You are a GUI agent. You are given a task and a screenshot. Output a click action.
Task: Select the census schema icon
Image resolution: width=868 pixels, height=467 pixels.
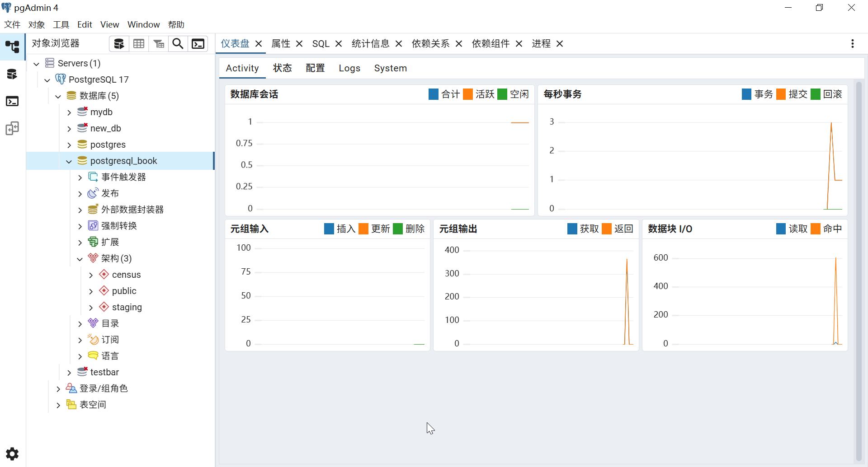[x=104, y=275]
